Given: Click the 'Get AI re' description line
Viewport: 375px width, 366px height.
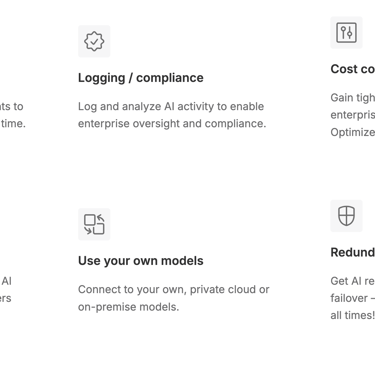Looking at the screenshot, I should (353, 281).
